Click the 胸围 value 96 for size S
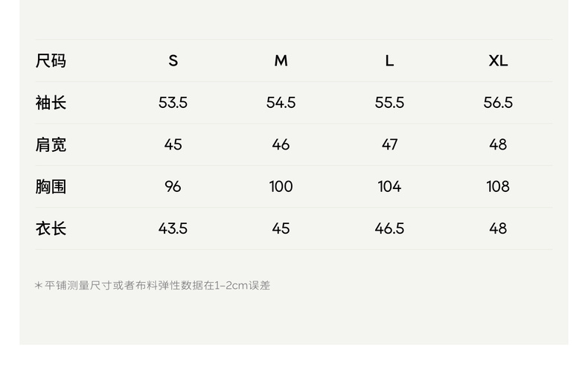This screenshot has width=588, height=384. point(173,187)
